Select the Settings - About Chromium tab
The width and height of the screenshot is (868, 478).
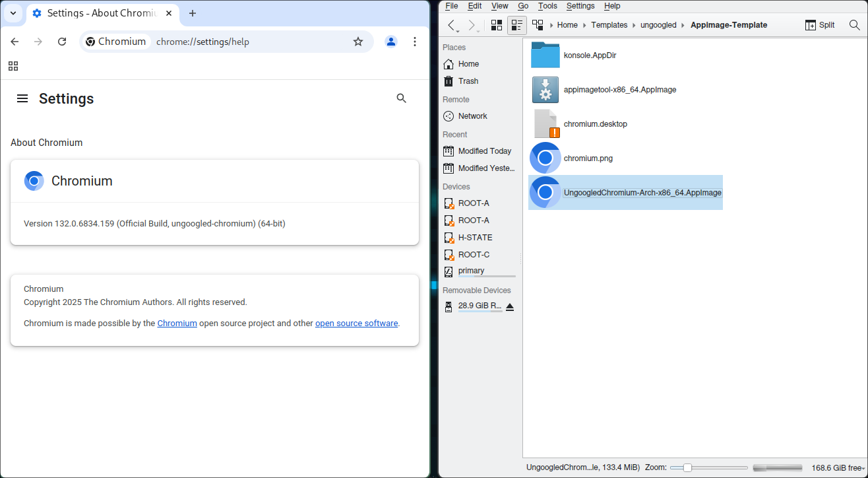coord(102,13)
